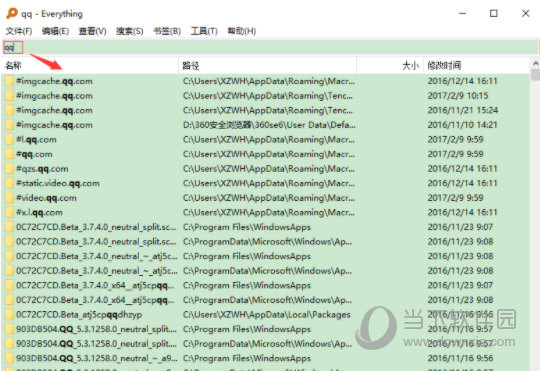Sort by the 名称 column header
The height and width of the screenshot is (371, 540).
point(90,65)
